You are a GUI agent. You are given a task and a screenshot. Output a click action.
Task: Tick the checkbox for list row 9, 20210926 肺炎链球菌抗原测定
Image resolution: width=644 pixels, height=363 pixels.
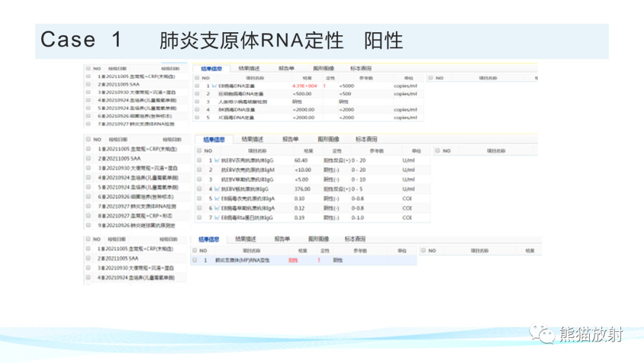click(x=88, y=225)
